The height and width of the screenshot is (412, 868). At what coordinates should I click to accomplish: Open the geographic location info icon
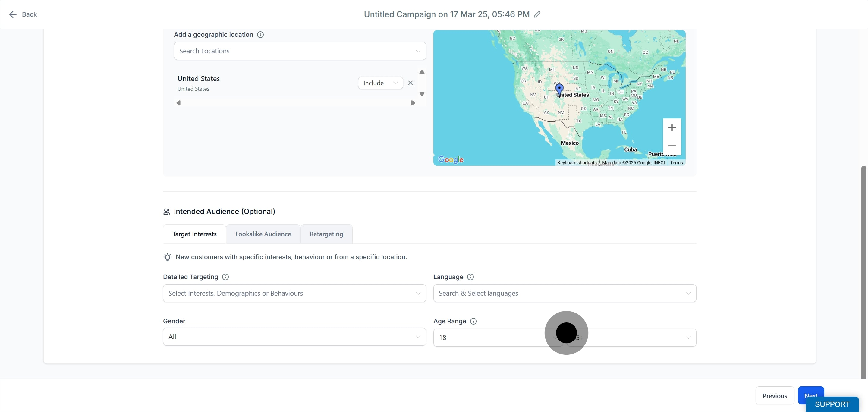(260, 35)
